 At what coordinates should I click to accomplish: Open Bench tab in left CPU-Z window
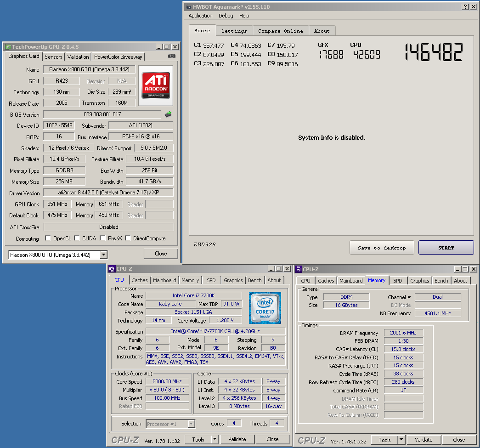coord(254,280)
